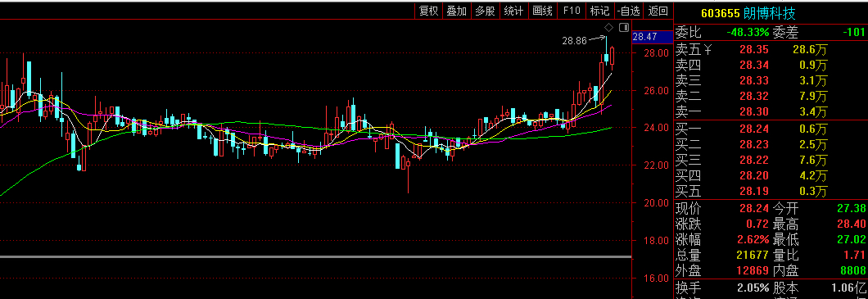Toggle -自选 to remove from watchlist
Viewport: 868px width, 299px height.
[630, 11]
